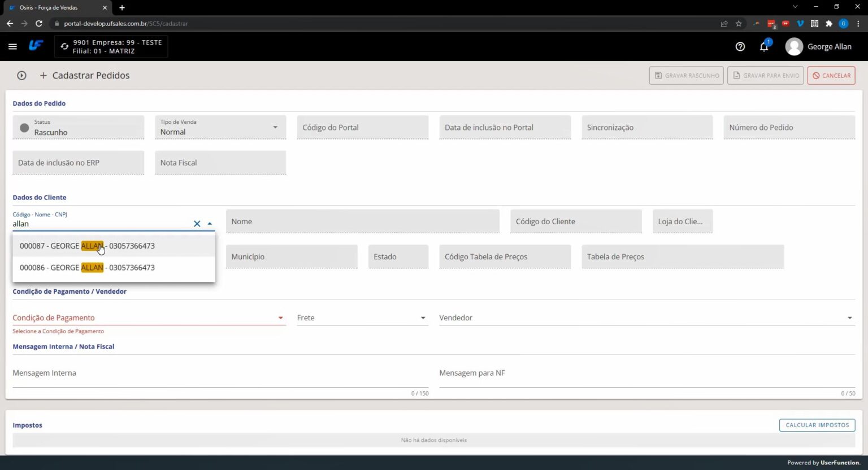Viewport: 868px width, 470px height.
Task: Open Chrome's extensions puzzle icon
Action: coord(828,24)
